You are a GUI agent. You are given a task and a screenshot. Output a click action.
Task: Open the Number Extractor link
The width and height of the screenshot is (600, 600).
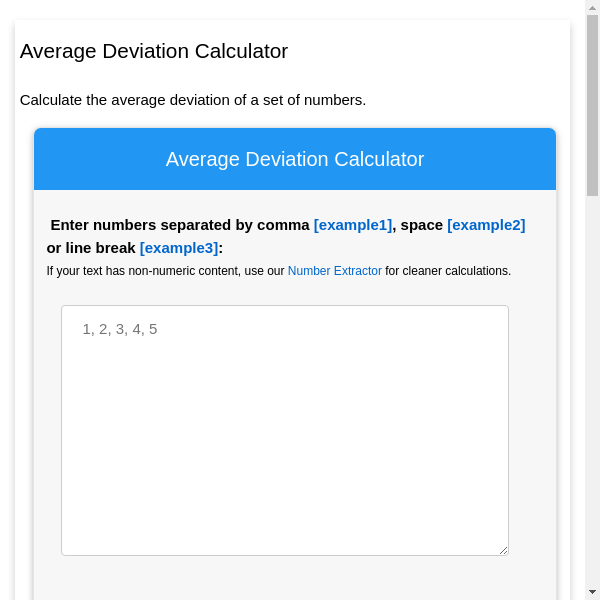334,271
